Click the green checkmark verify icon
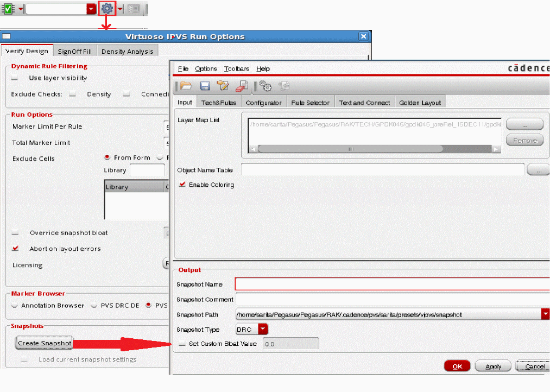 tap(8, 9)
